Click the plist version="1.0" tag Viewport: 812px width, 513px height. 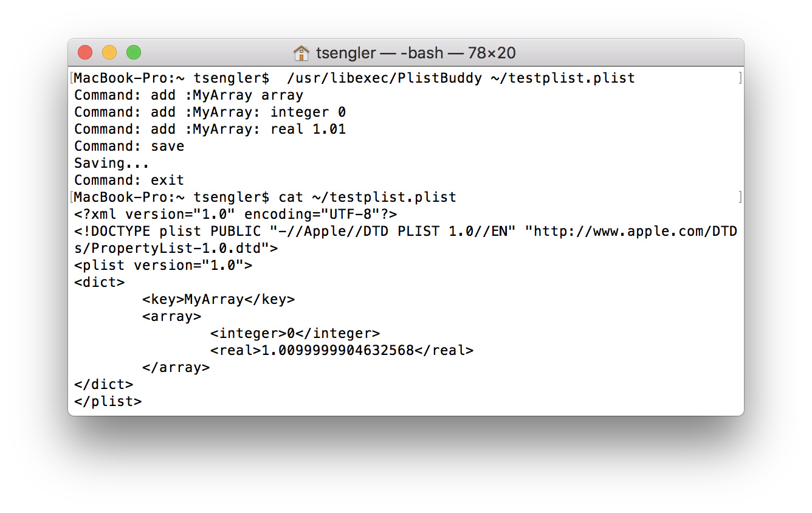pyautogui.click(x=163, y=266)
